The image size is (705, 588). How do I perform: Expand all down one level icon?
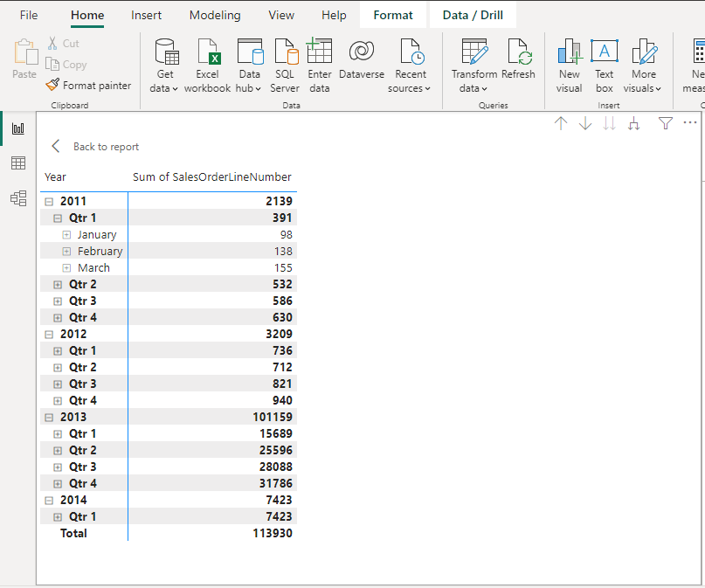[x=633, y=123]
